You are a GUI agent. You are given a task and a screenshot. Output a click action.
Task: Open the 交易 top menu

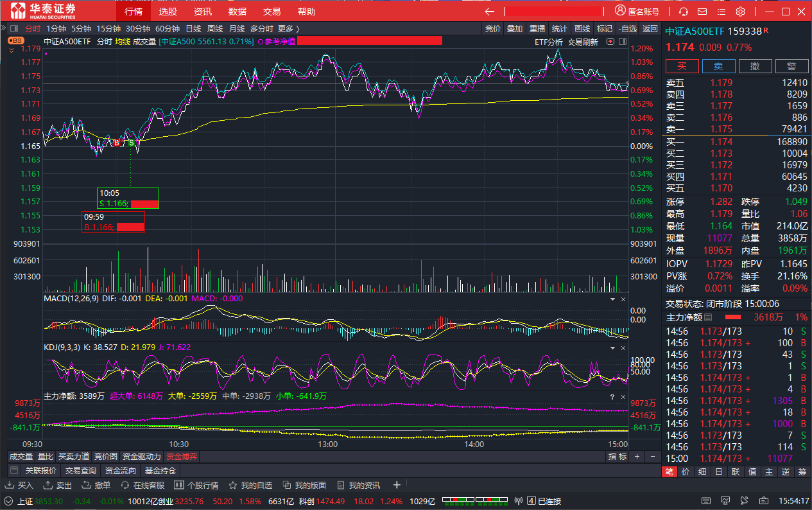coord(272,12)
